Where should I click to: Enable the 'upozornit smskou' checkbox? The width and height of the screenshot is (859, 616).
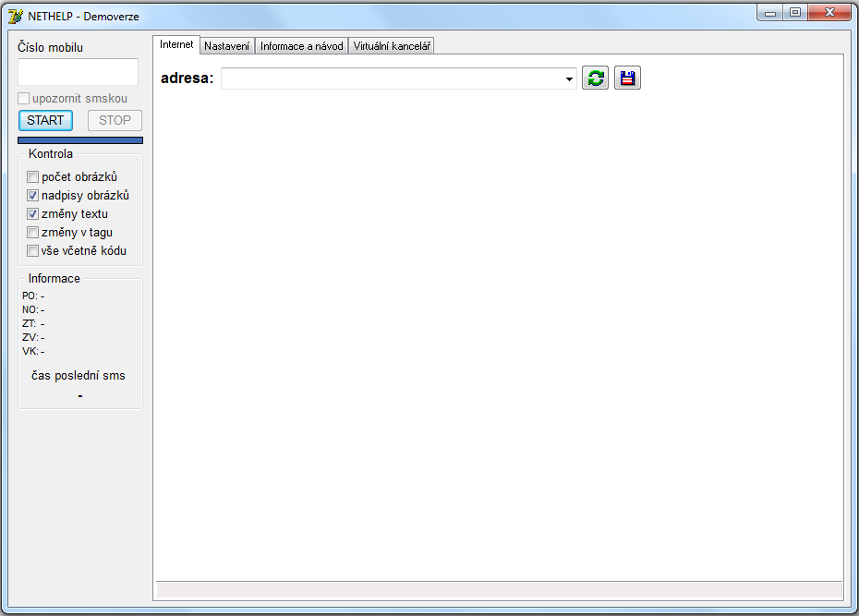(x=24, y=99)
